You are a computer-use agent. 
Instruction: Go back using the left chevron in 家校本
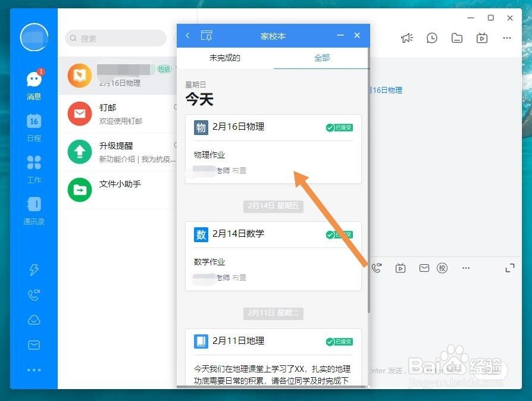pyautogui.click(x=187, y=36)
